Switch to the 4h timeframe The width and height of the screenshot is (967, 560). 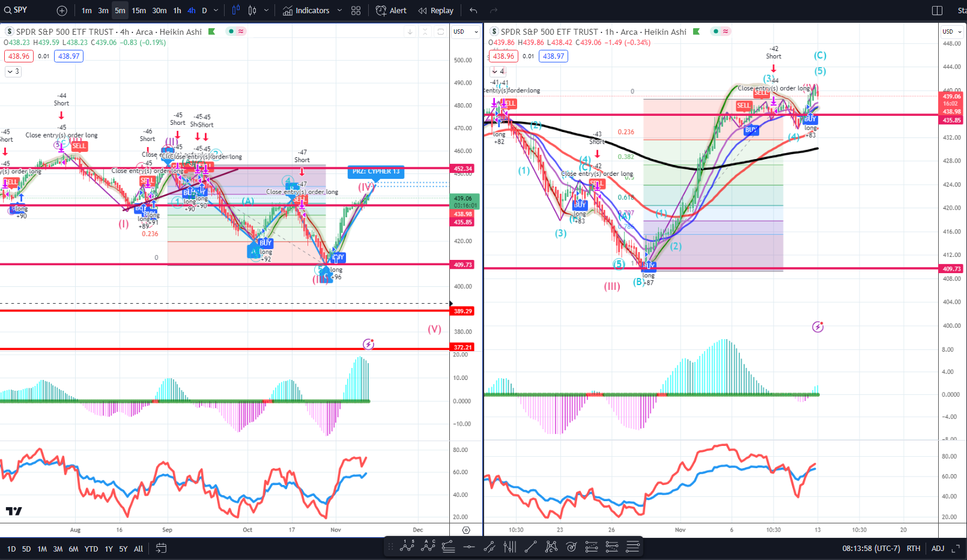(192, 11)
